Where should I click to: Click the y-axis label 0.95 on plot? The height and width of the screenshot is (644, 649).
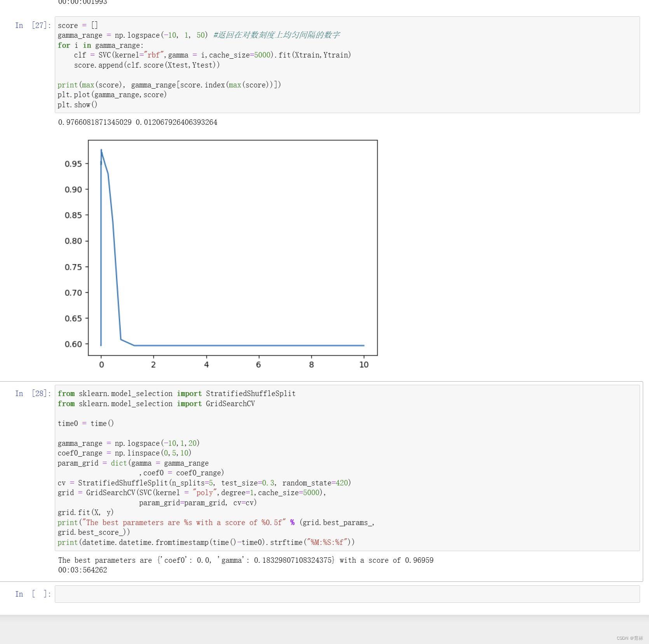point(73,164)
